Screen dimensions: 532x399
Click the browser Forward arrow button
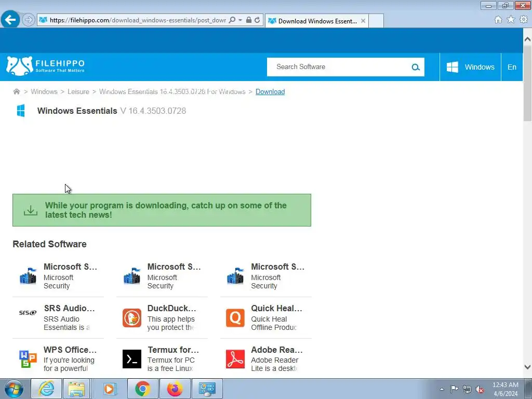(29, 20)
